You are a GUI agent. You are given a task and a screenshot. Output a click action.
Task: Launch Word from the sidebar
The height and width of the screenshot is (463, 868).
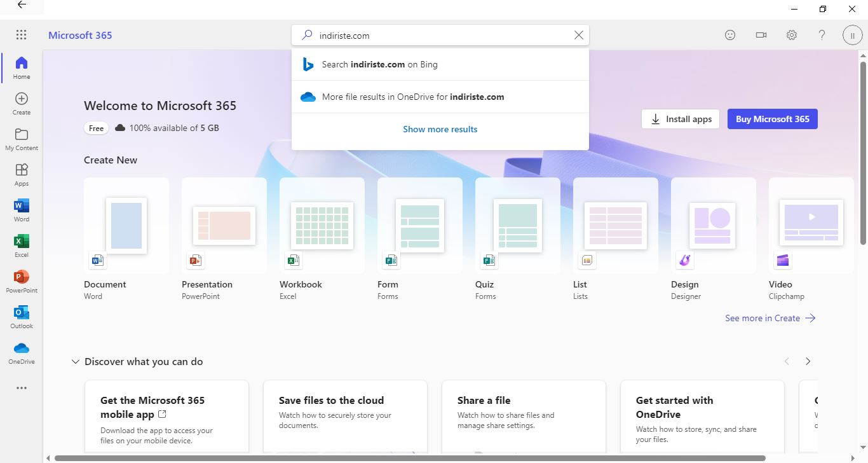tap(22, 210)
